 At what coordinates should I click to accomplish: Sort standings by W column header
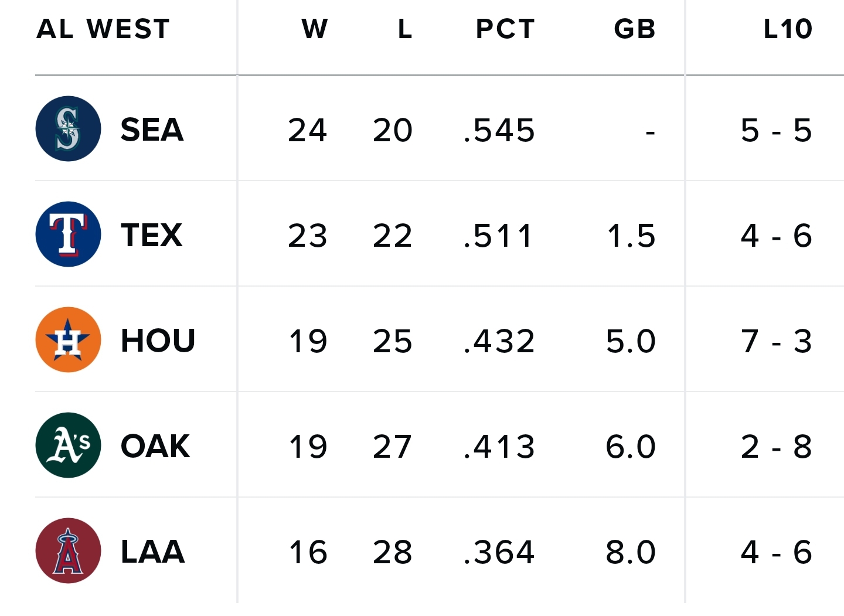click(314, 29)
